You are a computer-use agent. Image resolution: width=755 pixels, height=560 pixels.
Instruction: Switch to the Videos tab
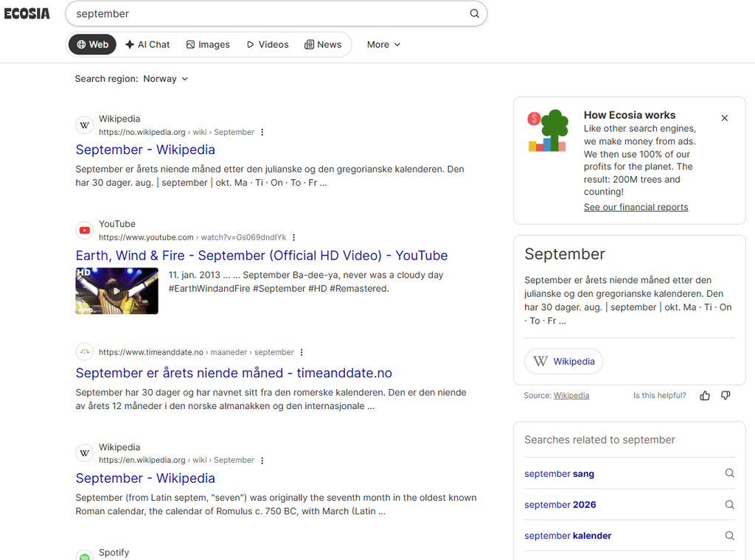coord(268,44)
